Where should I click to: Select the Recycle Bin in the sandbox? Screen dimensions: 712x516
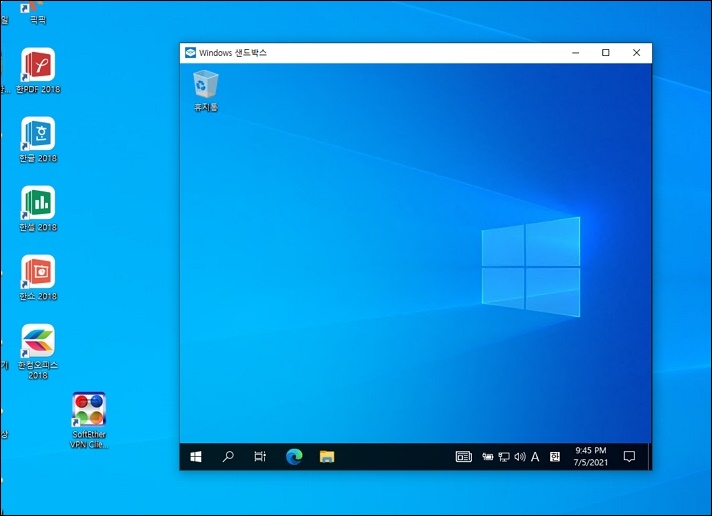click(206, 90)
